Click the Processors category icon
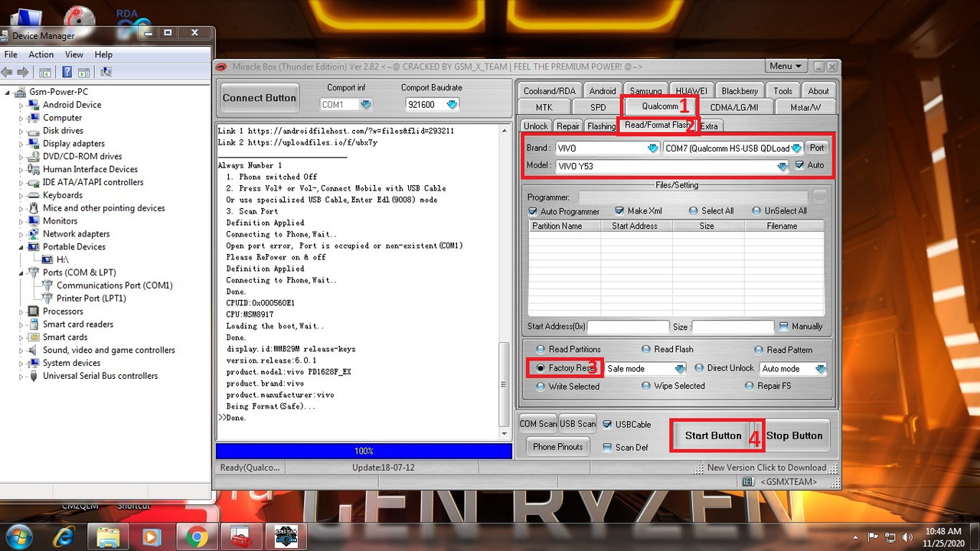This screenshot has height=551, width=980. [34, 311]
